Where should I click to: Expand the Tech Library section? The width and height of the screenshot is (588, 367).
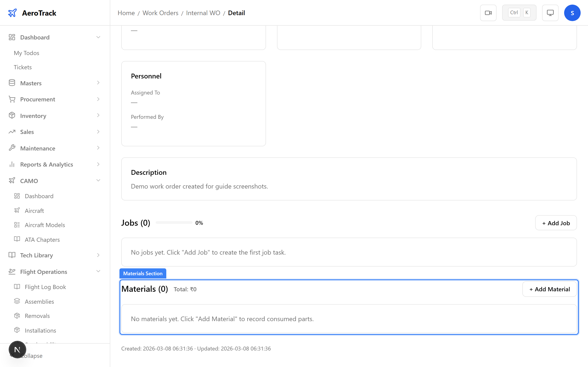click(x=98, y=255)
